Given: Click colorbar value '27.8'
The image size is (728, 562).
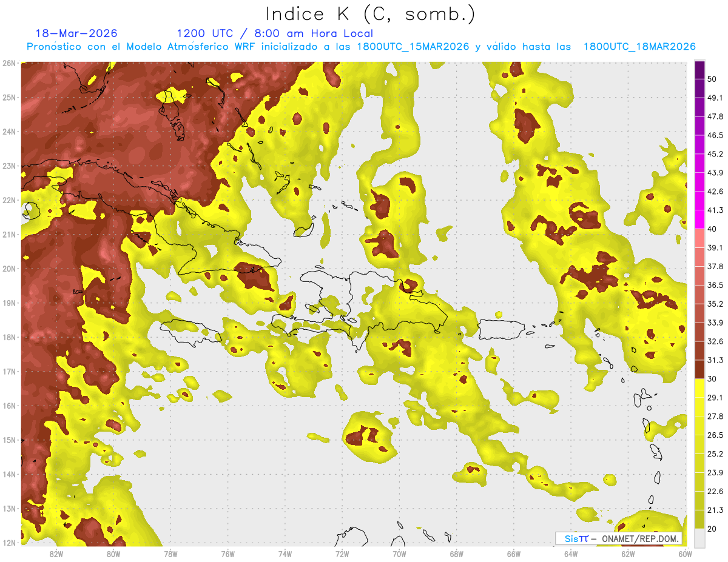Looking at the screenshot, I should click(x=715, y=416).
